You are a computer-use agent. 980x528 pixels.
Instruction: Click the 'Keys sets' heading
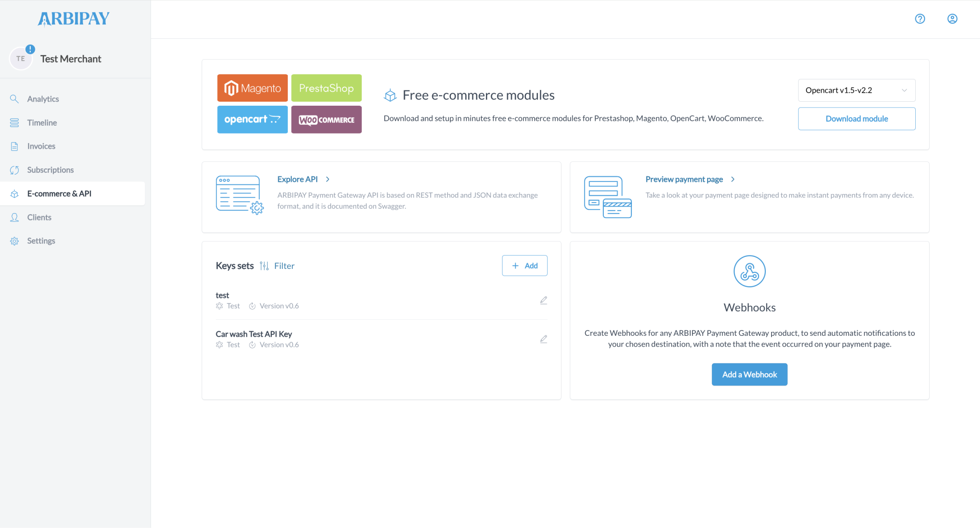pyautogui.click(x=235, y=266)
